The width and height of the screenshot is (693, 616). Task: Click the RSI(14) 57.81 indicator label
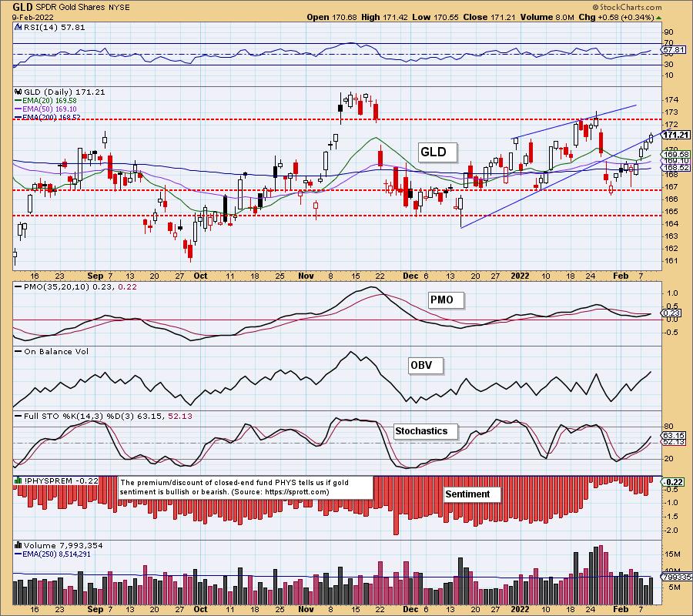pyautogui.click(x=54, y=27)
